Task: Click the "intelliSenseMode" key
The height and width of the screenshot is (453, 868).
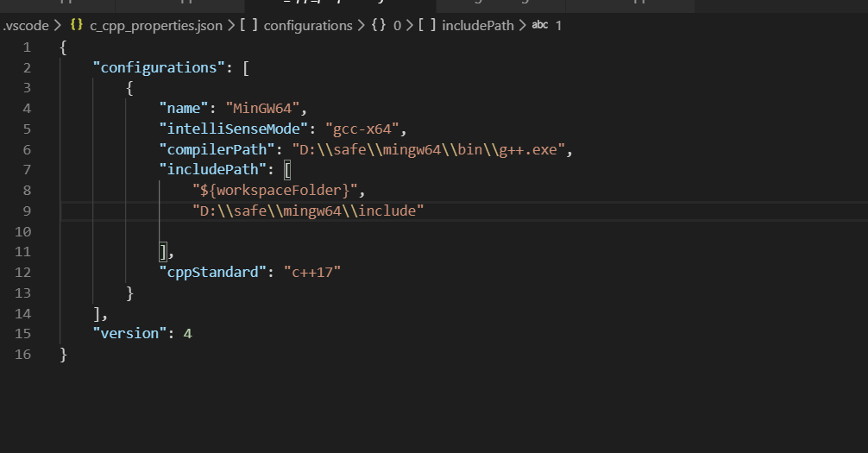Action: (234, 129)
